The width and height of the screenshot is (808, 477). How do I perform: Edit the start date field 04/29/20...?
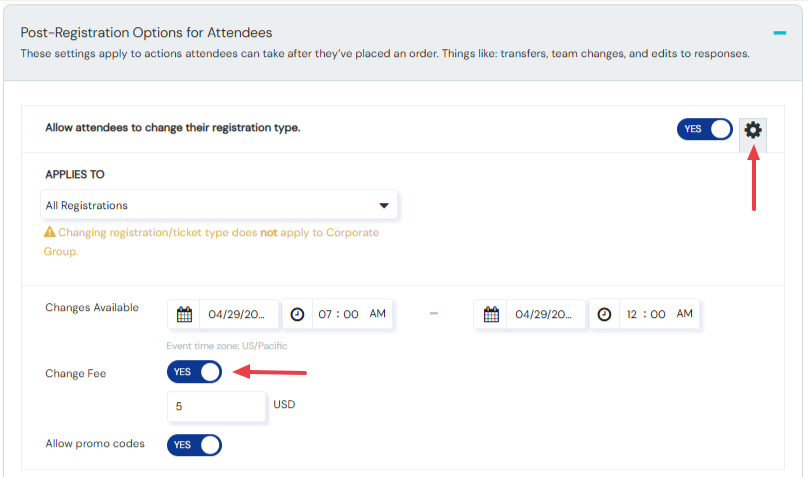[239, 314]
